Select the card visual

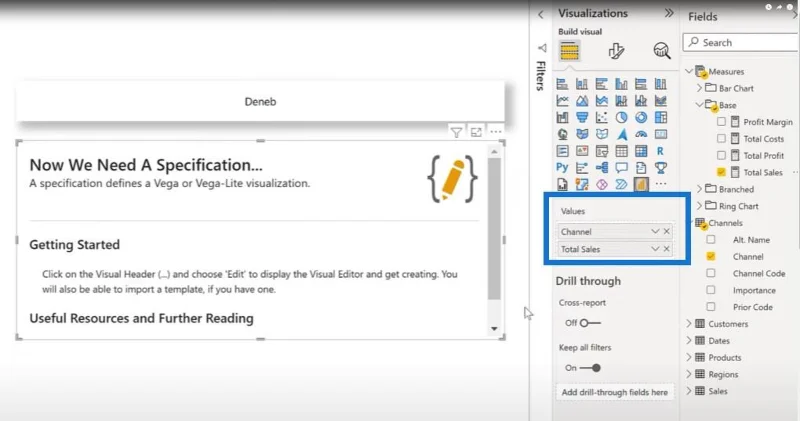tap(661, 134)
